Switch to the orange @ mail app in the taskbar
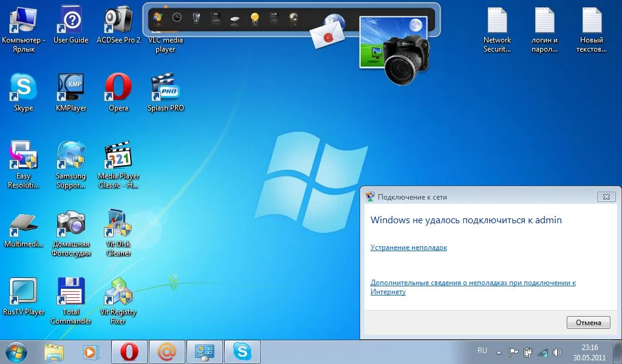This screenshot has width=622, height=364. pyautogui.click(x=167, y=352)
